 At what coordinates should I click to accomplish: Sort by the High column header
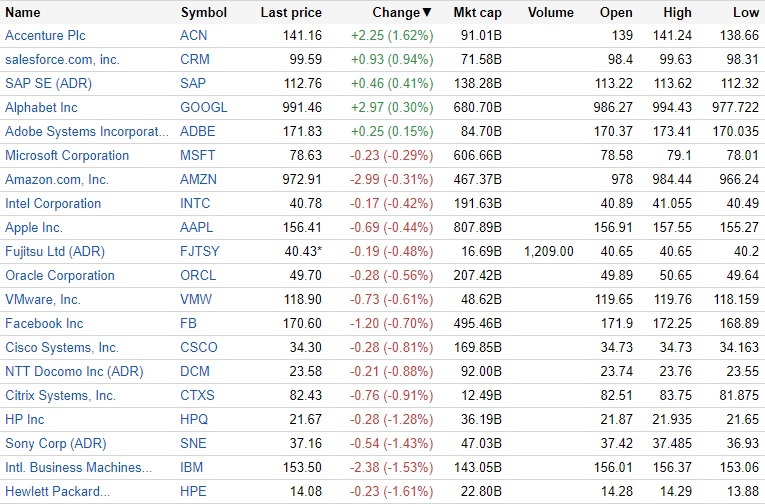677,13
